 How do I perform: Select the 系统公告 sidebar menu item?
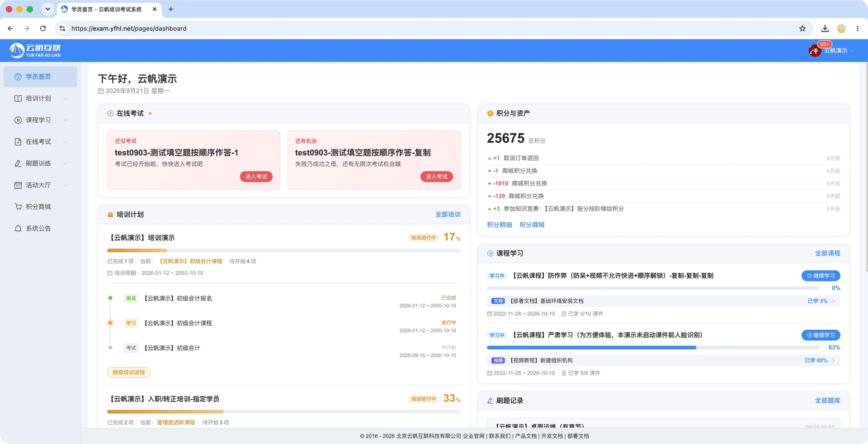[x=40, y=229]
